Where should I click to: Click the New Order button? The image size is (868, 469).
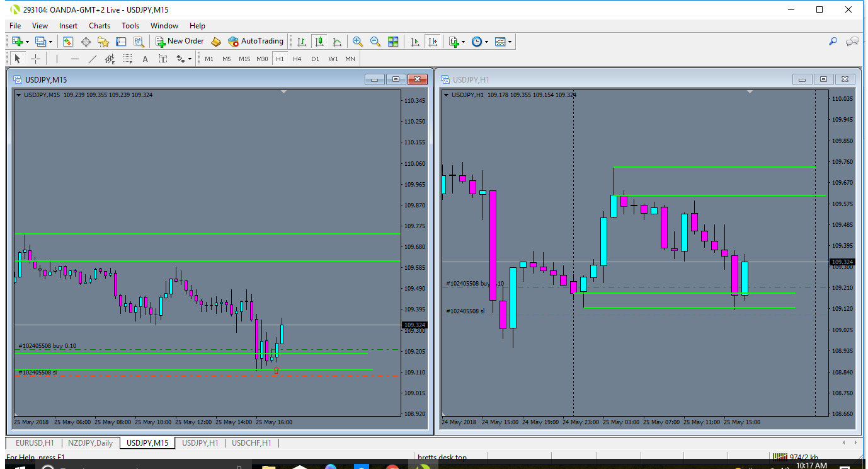(180, 42)
